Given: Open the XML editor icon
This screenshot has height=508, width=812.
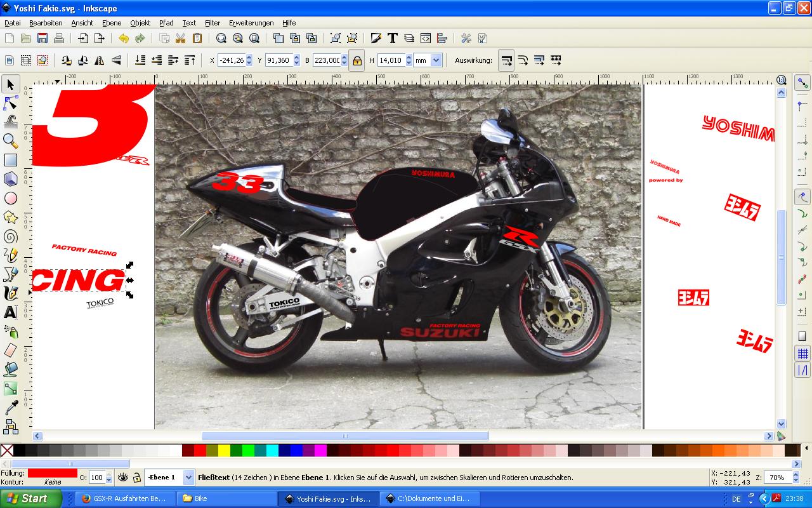Looking at the screenshot, I should click(426, 38).
